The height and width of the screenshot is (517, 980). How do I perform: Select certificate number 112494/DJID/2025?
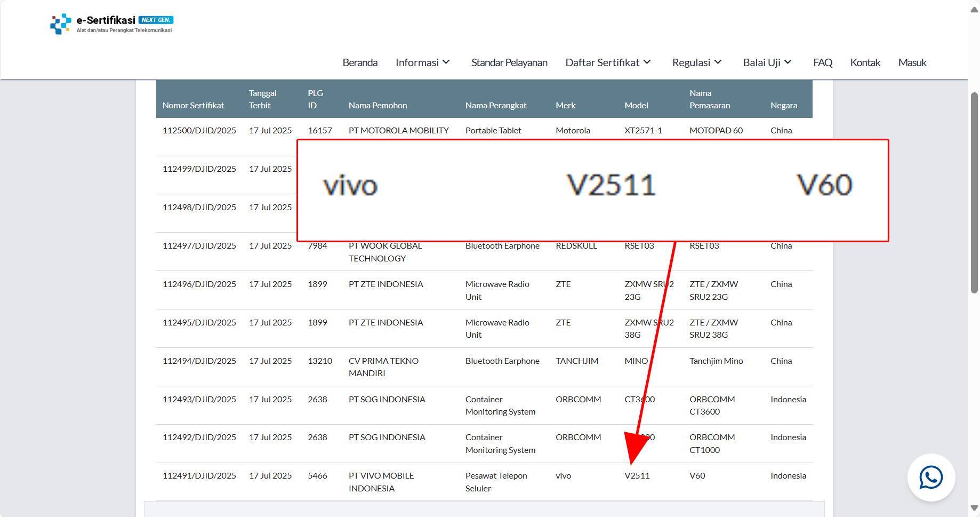coord(199,361)
